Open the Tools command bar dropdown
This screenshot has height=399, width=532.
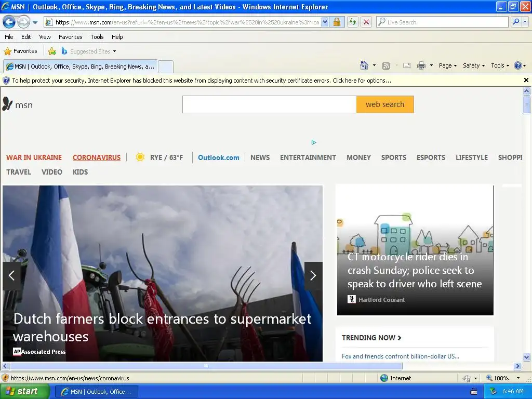[x=500, y=65]
